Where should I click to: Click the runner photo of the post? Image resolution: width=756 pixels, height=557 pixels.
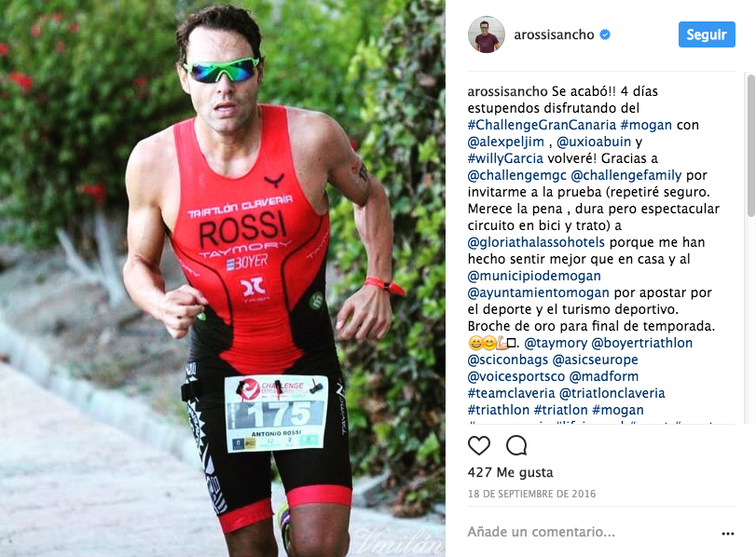click(x=222, y=278)
